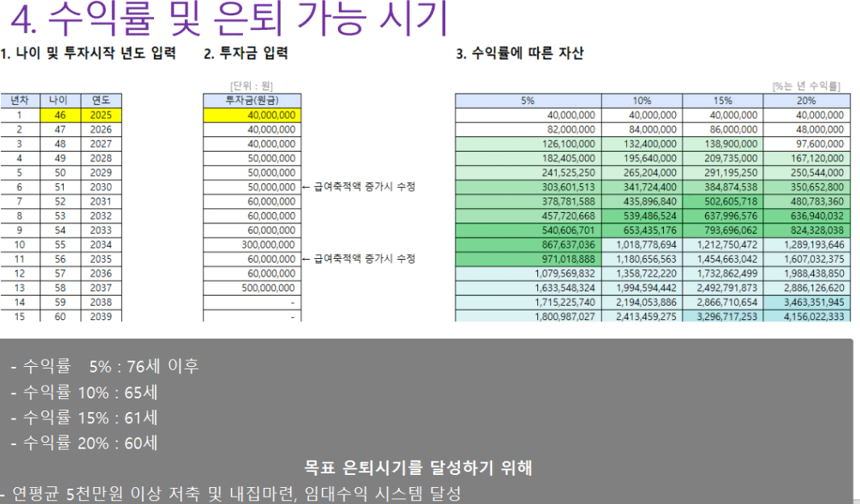Viewport: 860px width, 504px height.
Task: Select the 1,018,778,694 cell in 10% column
Action: [x=641, y=245]
